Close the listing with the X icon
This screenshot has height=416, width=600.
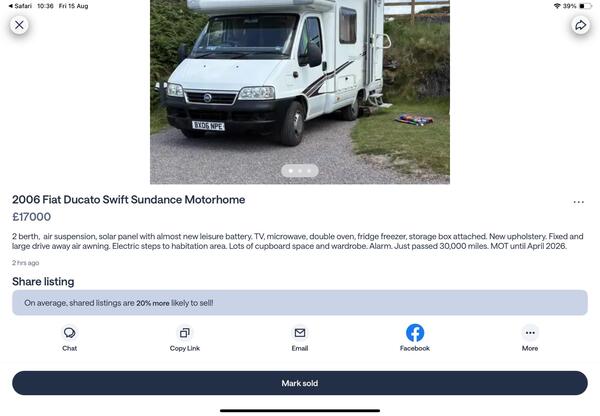point(19,25)
